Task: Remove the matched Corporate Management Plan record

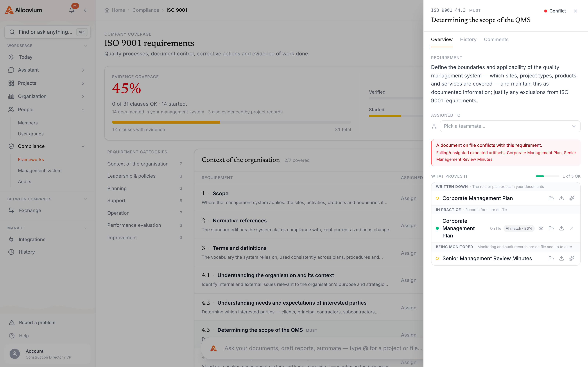Action: 572,228
